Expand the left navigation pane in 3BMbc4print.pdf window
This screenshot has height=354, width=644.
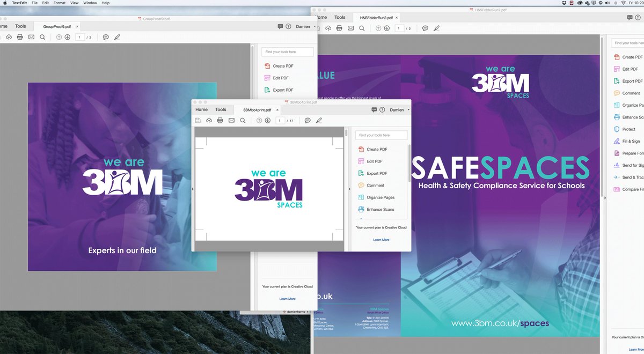pos(193,189)
